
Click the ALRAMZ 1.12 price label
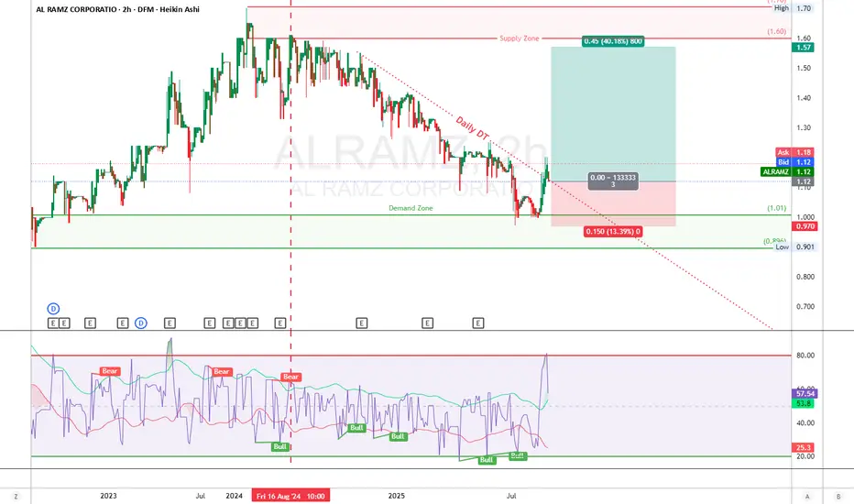[x=787, y=171]
